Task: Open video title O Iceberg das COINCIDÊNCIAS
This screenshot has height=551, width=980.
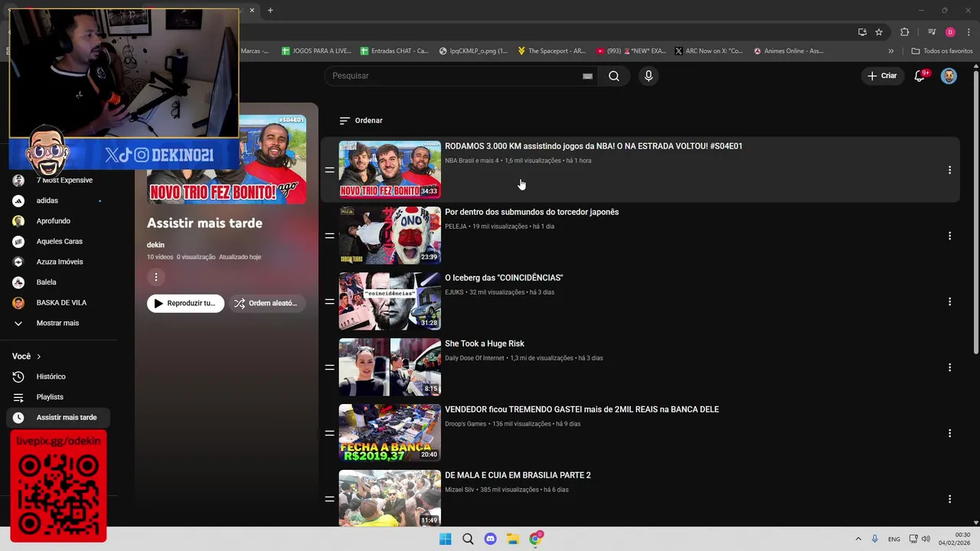Action: click(504, 278)
